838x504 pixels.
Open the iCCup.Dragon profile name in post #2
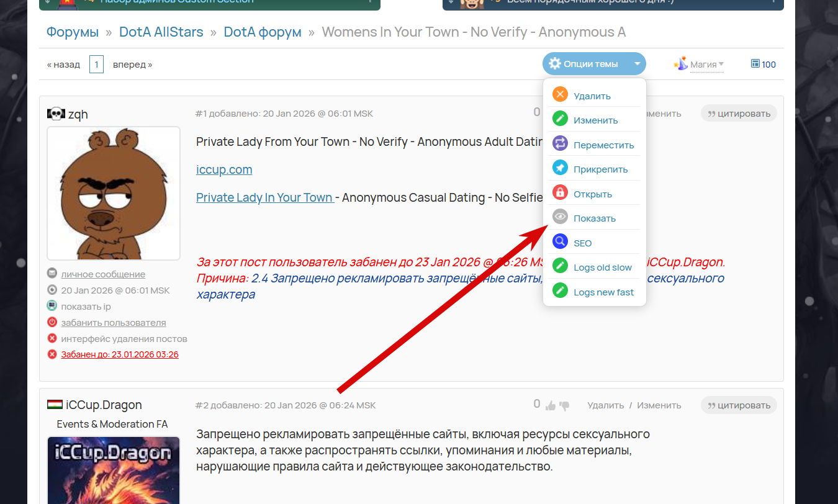click(x=104, y=405)
